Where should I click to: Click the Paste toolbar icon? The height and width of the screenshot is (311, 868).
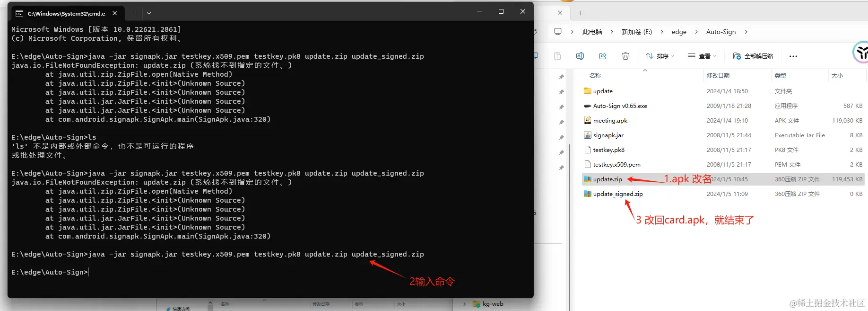pyautogui.click(x=557, y=56)
